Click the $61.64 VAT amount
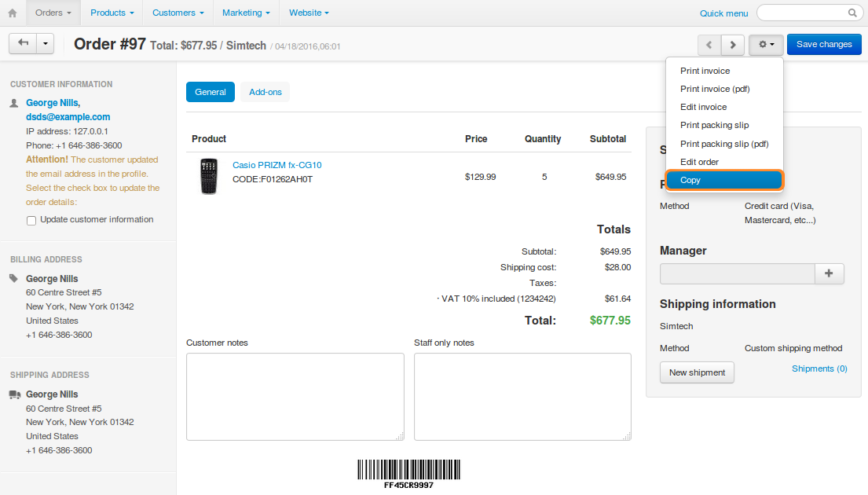868x495 pixels. [617, 299]
